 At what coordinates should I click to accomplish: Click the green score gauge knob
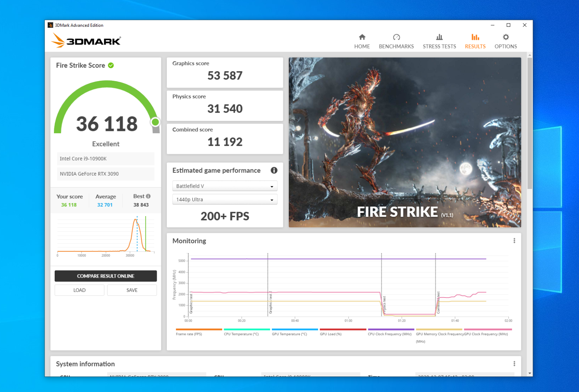click(155, 122)
